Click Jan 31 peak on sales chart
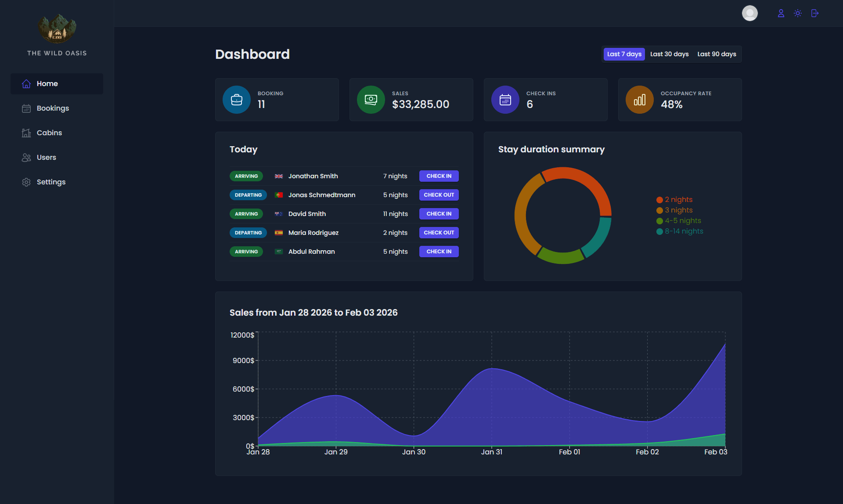Viewport: 843px width, 504px height. [492, 369]
